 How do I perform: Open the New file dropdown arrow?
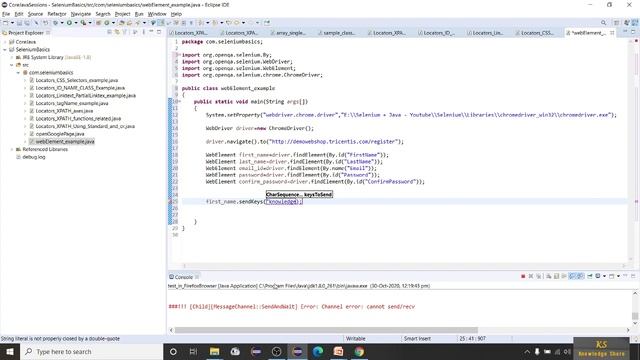pos(12,23)
